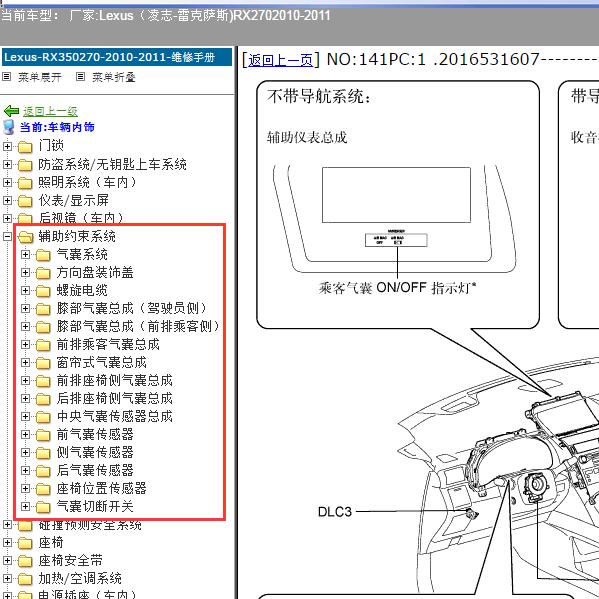Click the folder icon for 窗帘式气囊总成

click(43, 363)
